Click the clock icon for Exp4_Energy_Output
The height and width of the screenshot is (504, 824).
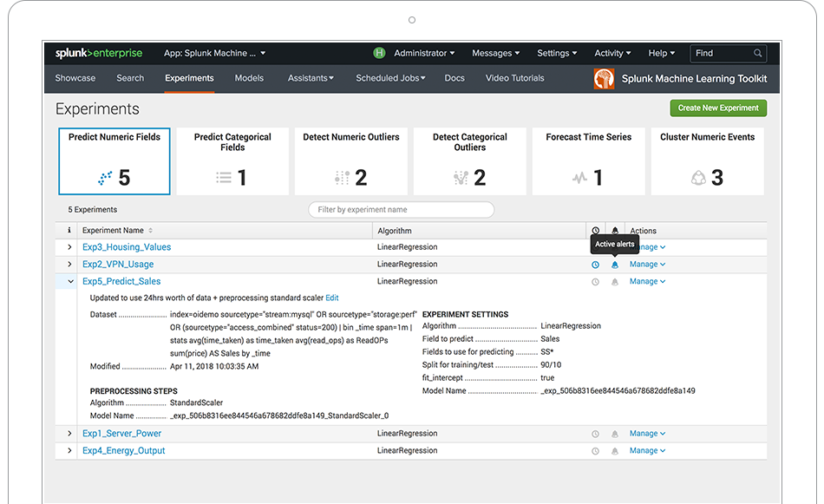pyautogui.click(x=595, y=451)
